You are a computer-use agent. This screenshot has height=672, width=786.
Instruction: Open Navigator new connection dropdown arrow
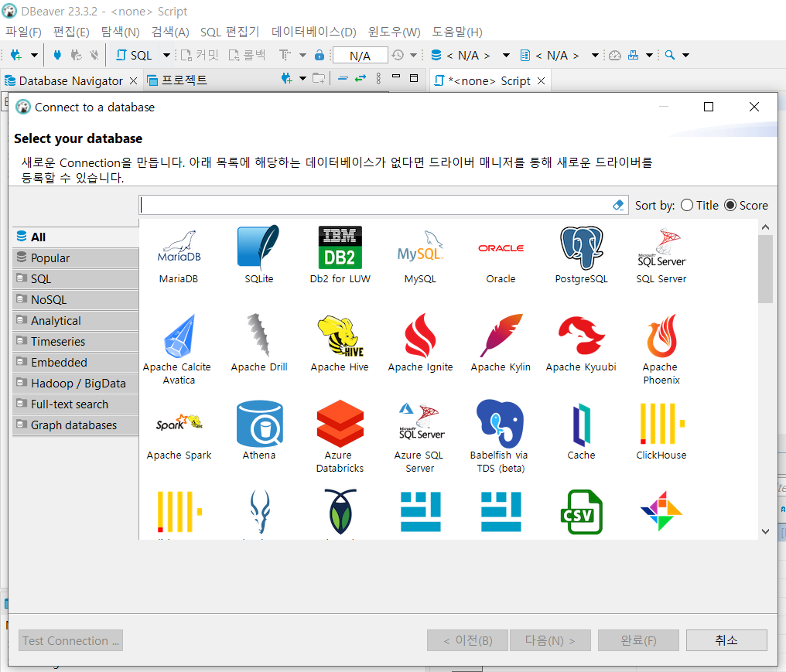[302, 78]
